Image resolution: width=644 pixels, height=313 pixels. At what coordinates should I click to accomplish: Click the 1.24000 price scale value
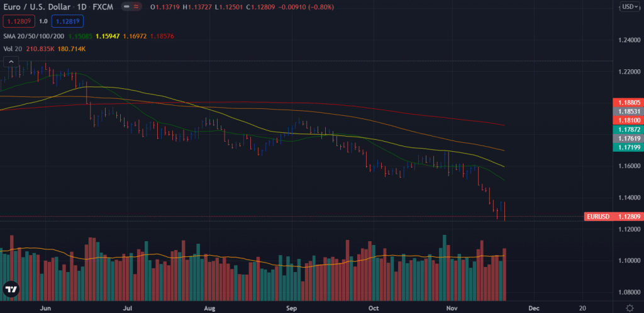pyautogui.click(x=630, y=40)
